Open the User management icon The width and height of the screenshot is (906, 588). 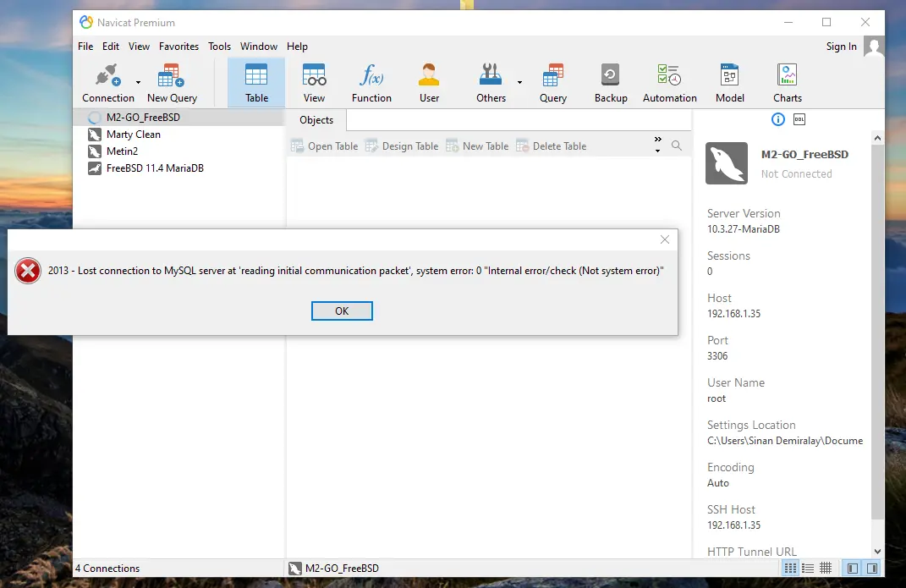(429, 83)
